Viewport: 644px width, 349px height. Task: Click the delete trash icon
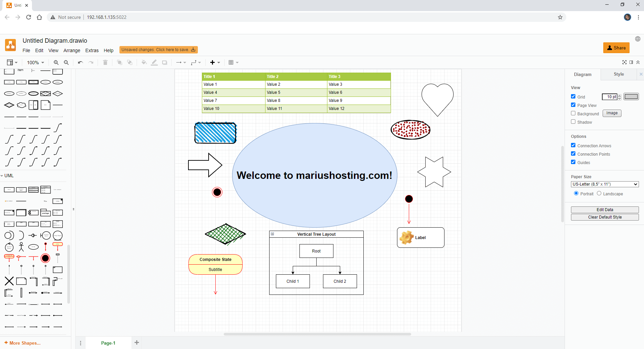(x=105, y=63)
